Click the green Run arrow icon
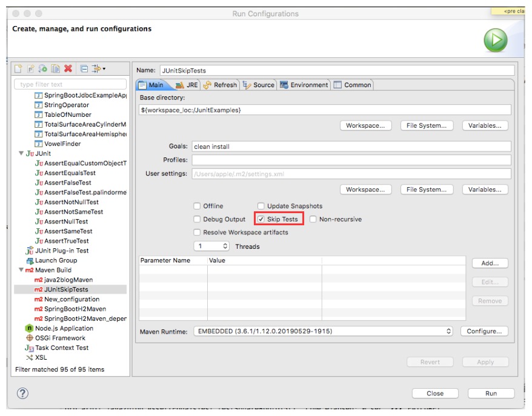532x416 pixels. [496, 41]
